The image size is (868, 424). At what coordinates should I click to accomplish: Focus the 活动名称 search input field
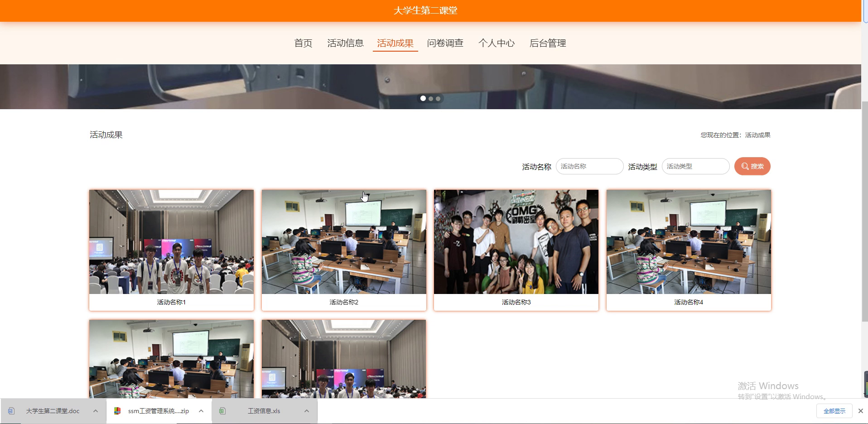click(x=589, y=166)
